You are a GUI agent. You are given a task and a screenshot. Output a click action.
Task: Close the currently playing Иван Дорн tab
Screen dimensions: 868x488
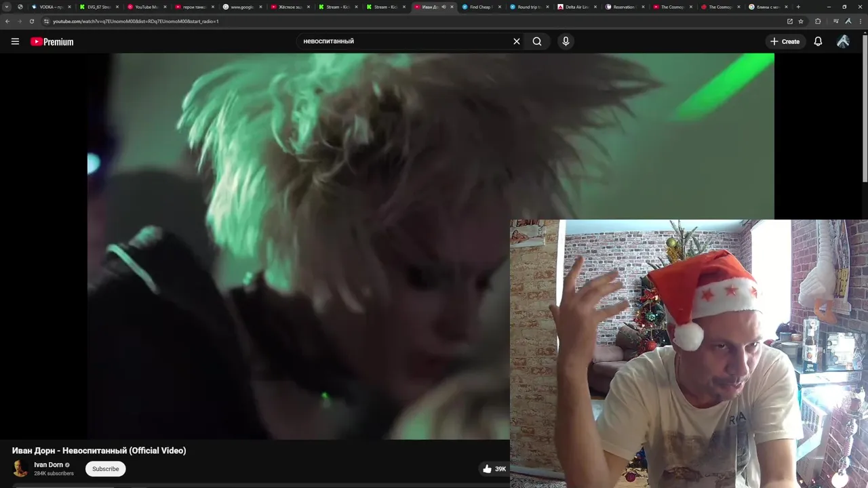pyautogui.click(x=452, y=7)
